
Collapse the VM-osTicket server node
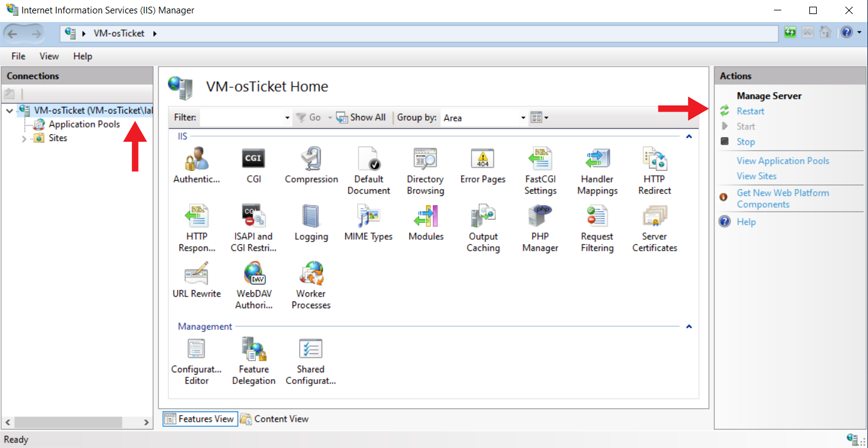pos(9,110)
